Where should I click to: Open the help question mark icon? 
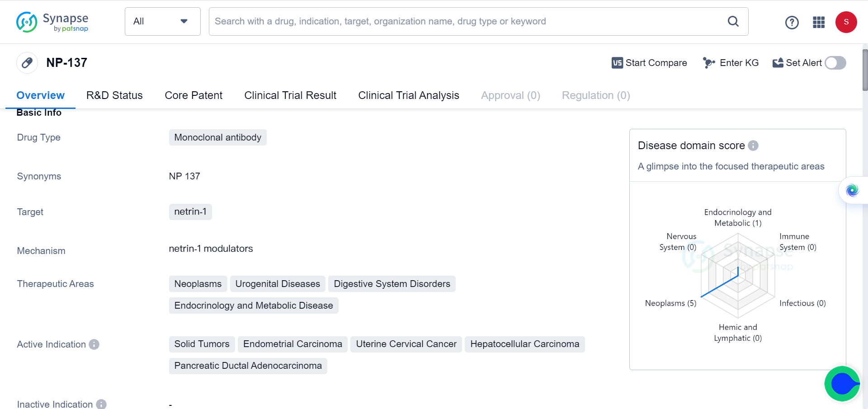(x=792, y=22)
